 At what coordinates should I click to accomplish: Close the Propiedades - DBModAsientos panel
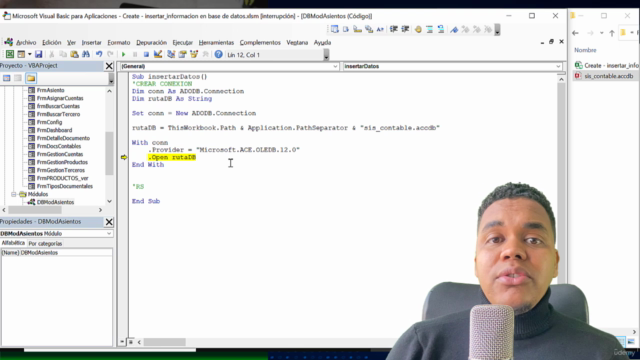(109, 222)
